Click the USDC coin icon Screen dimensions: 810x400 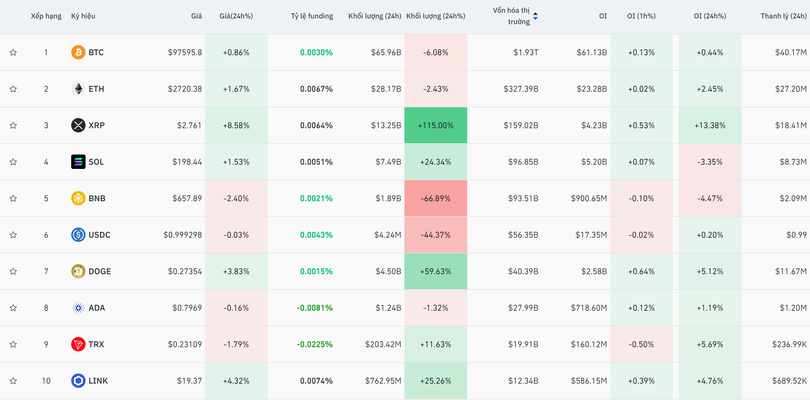coord(78,235)
